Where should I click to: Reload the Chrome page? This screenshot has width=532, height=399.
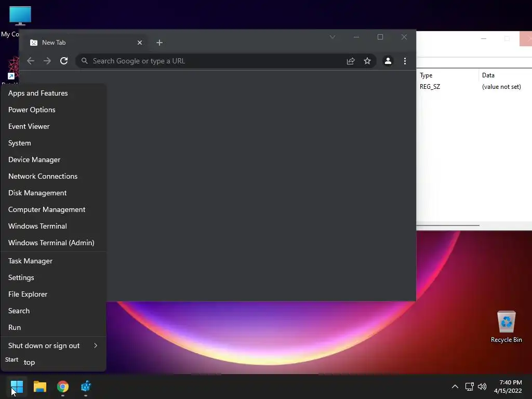(x=64, y=61)
